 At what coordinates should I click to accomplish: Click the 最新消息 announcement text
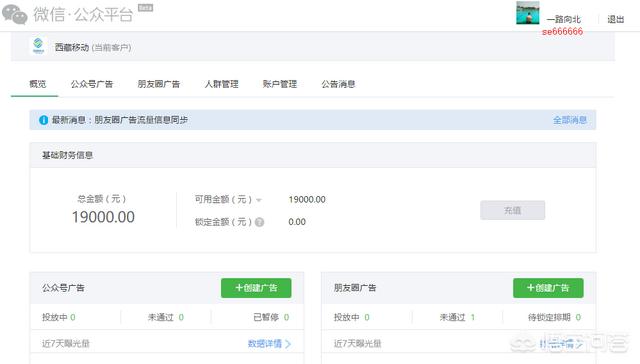coord(120,120)
